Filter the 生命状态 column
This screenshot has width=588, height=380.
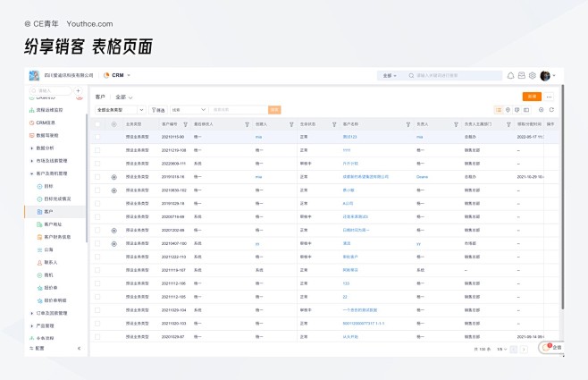[334, 124]
